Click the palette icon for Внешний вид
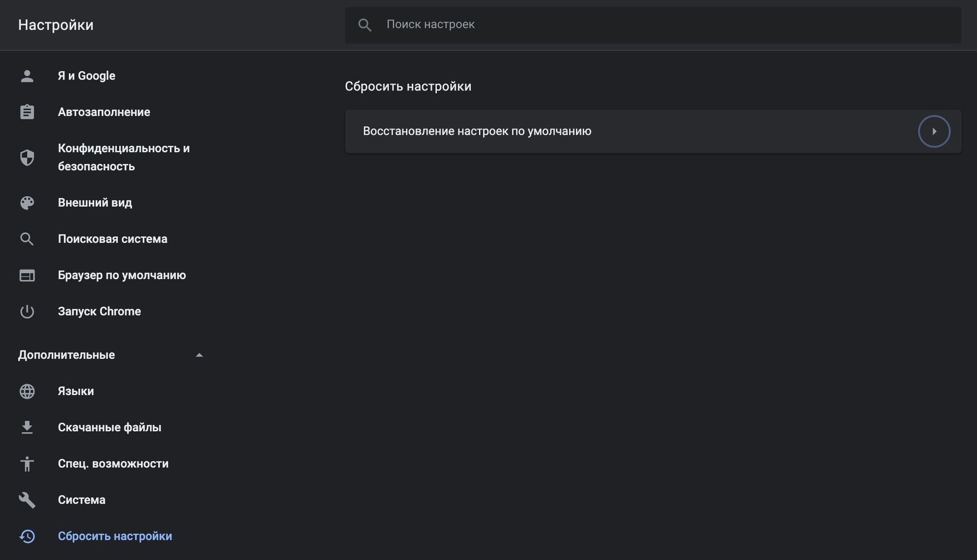The height and width of the screenshot is (560, 977). click(x=27, y=203)
